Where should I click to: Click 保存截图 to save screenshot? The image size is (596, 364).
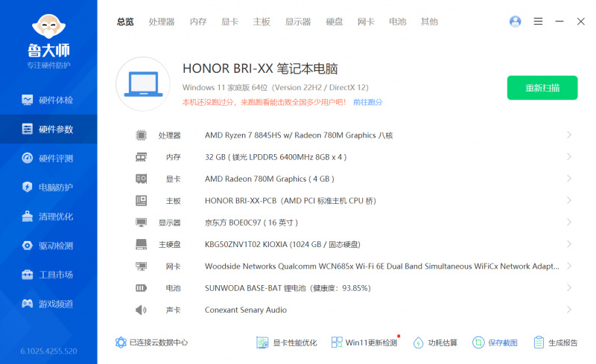(495, 342)
